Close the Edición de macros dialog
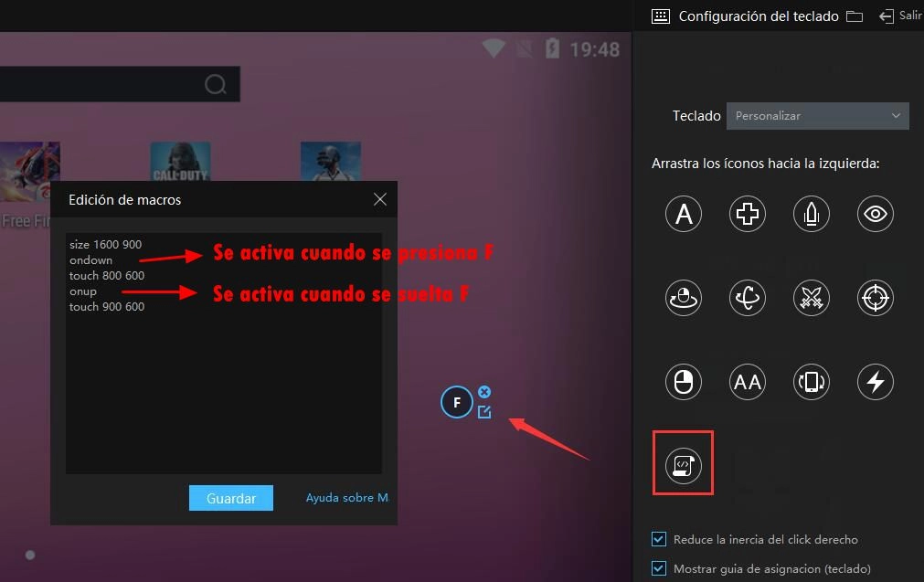924x582 pixels. 380,199
